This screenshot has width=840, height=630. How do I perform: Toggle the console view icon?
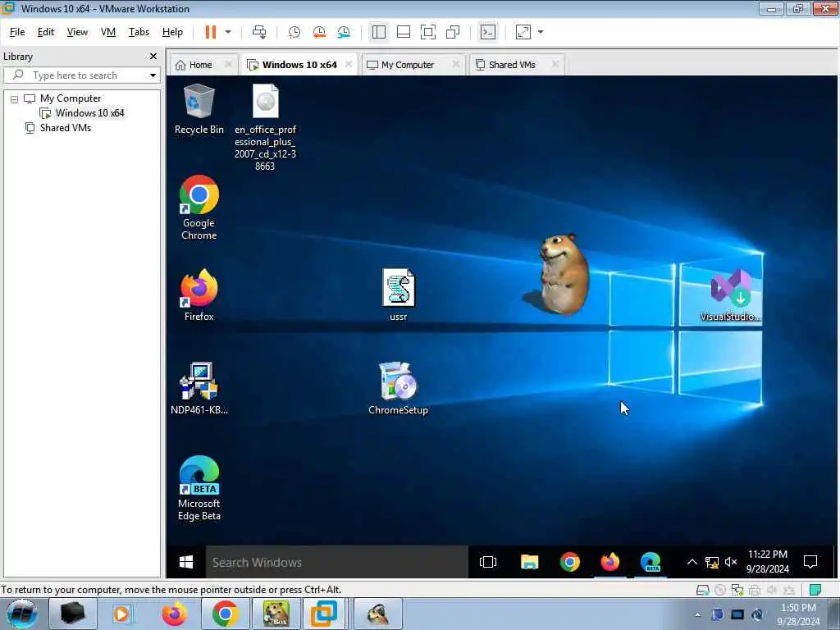pyautogui.click(x=488, y=32)
